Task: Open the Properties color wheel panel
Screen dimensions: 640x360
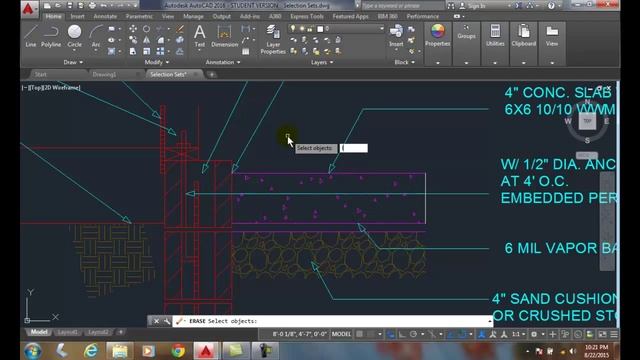Action: point(438,35)
